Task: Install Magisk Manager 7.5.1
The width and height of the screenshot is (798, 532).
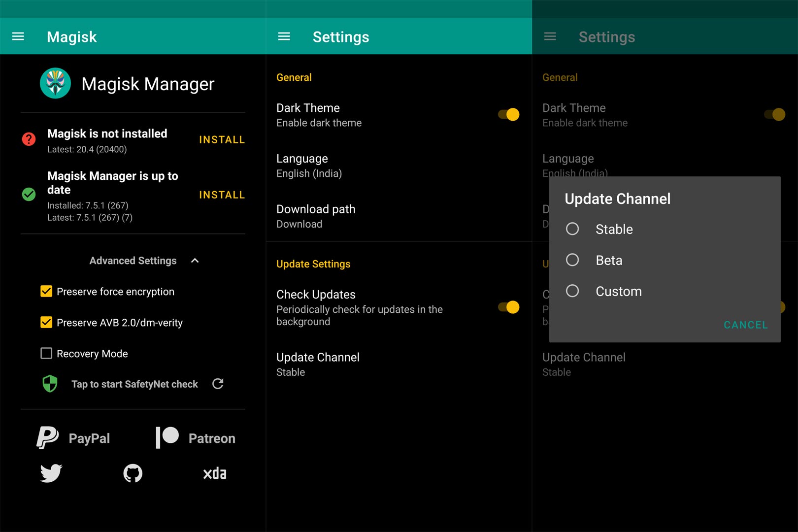Action: pyautogui.click(x=222, y=195)
